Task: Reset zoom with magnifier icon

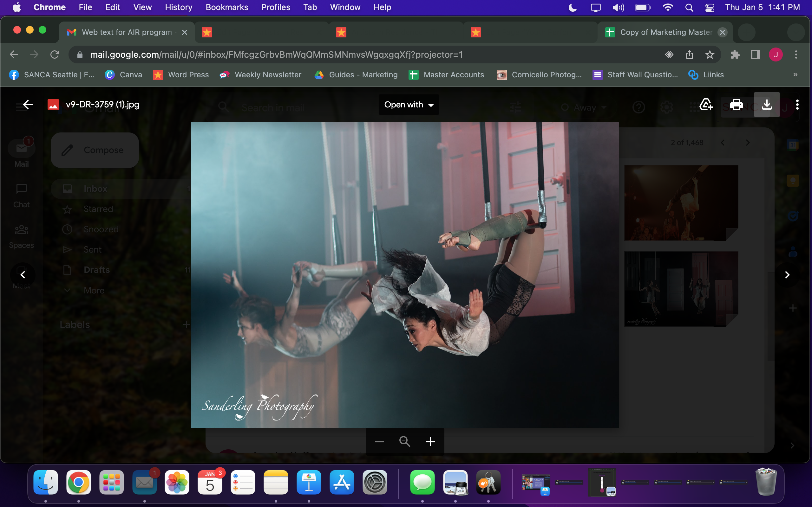Action: click(405, 442)
